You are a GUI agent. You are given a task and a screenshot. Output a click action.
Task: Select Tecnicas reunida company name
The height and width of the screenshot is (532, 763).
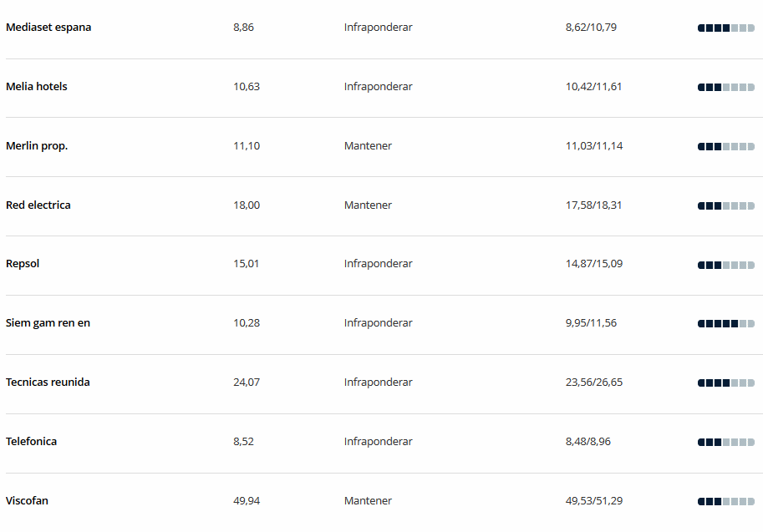click(x=48, y=383)
